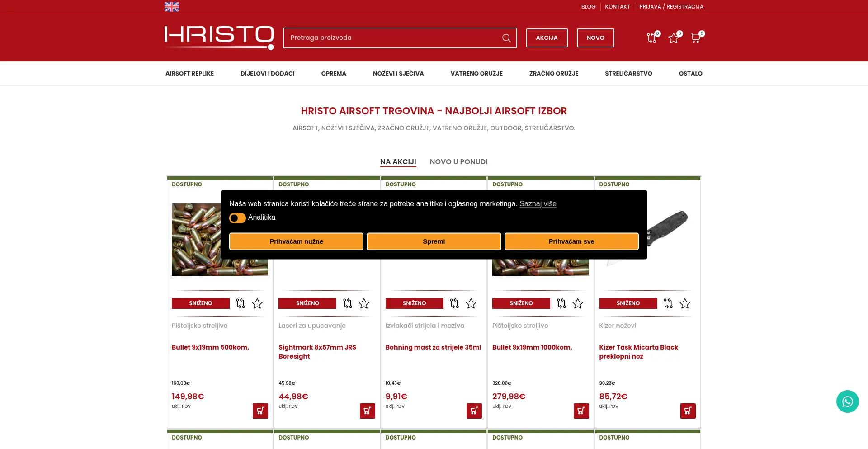The height and width of the screenshot is (449, 868).
Task: Open Bullet 9x19mm 1000kom. product title
Action: (x=532, y=347)
